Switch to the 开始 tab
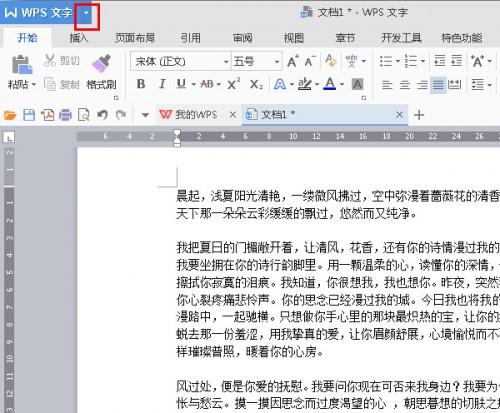 coord(27,38)
